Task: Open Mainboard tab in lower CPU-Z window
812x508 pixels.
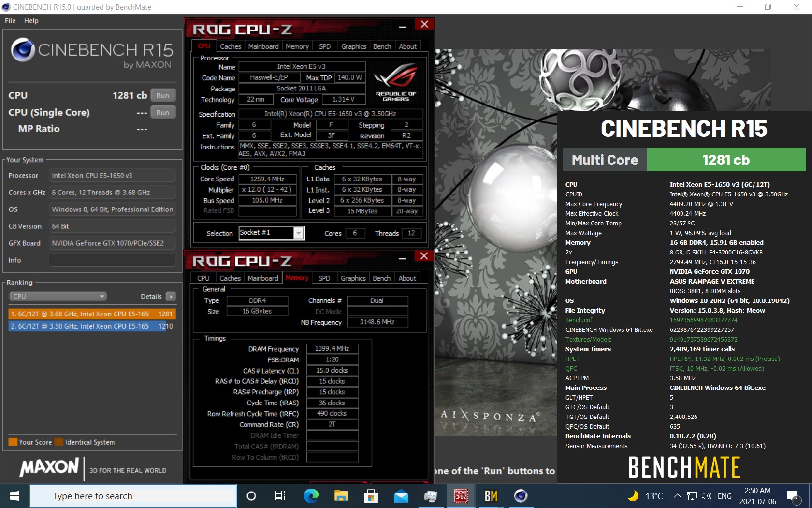Action: (263, 278)
